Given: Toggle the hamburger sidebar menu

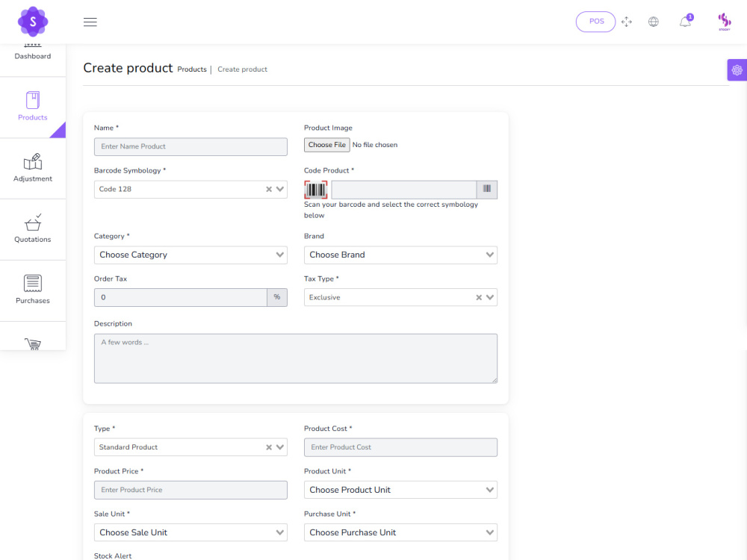Looking at the screenshot, I should click(90, 22).
